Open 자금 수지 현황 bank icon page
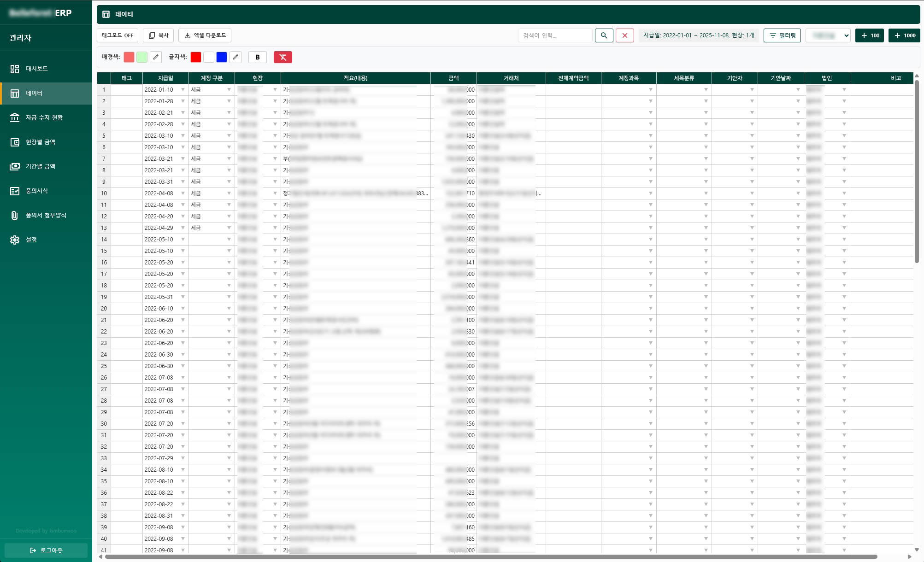 tap(44, 117)
